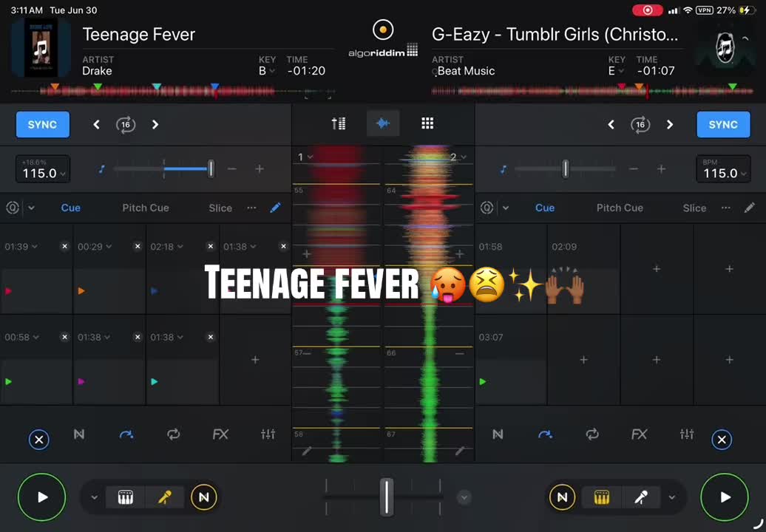Click the pencil edit icon on left cue panel
This screenshot has height=532, width=766.
point(275,208)
